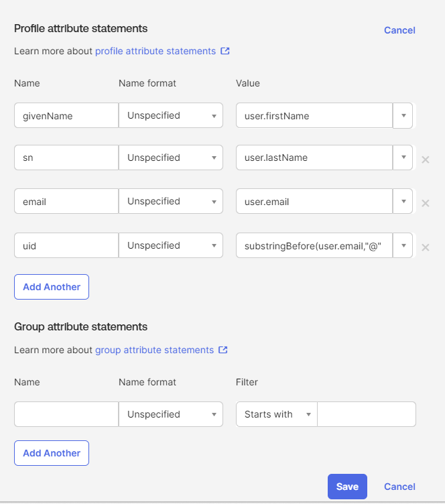Remove the email attribute row
Viewport: 445px width, 504px height.
coord(426,203)
